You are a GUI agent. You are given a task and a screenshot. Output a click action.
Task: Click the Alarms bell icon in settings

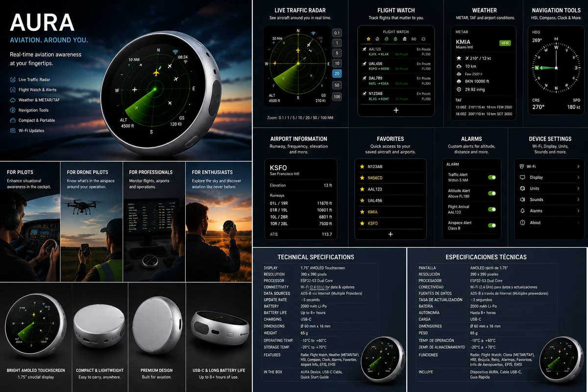pos(522,211)
